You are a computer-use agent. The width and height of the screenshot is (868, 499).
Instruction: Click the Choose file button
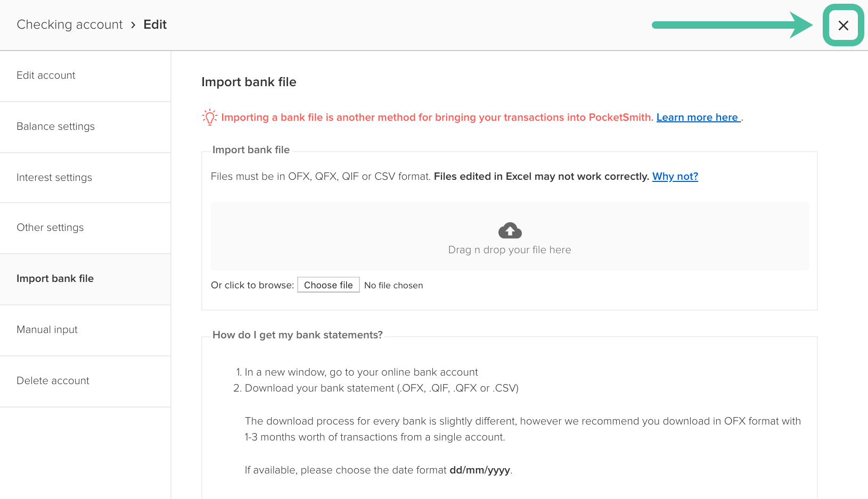click(x=329, y=285)
